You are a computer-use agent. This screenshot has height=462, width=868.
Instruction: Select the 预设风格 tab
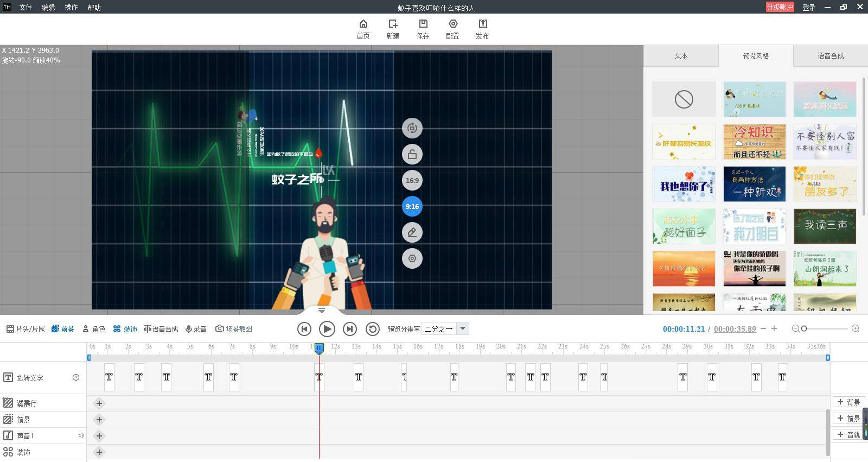[x=756, y=56]
